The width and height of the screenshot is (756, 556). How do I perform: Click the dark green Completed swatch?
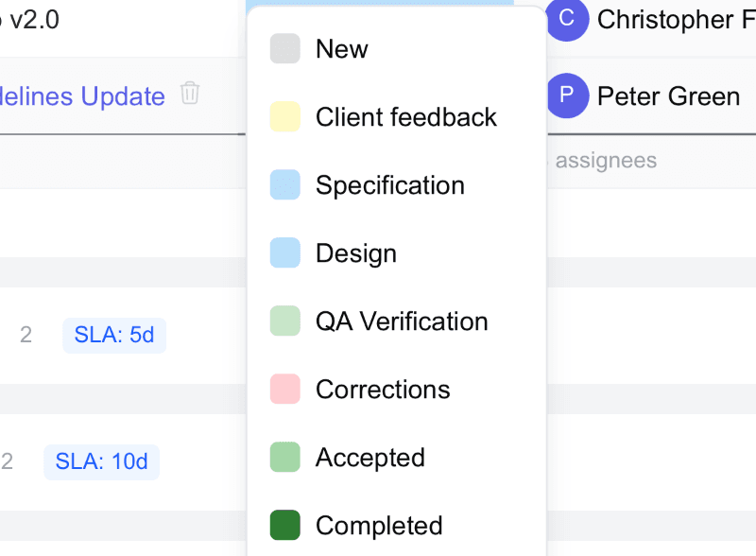tap(285, 526)
